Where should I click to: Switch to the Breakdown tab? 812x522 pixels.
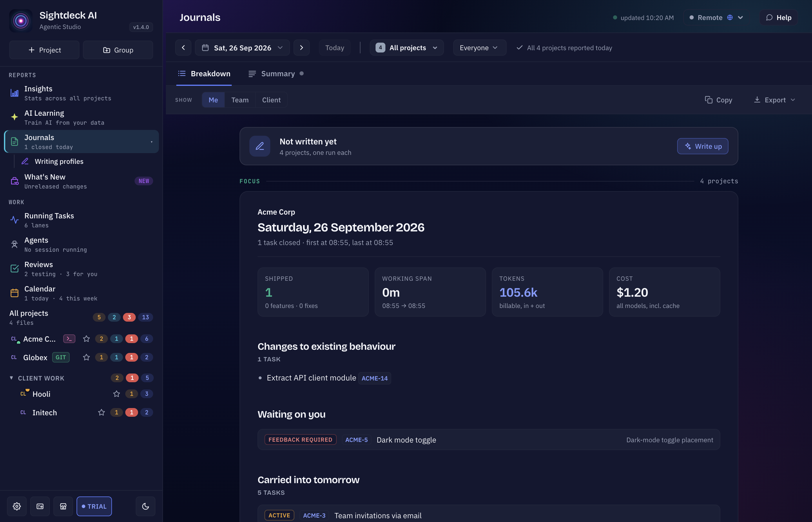[x=204, y=74]
